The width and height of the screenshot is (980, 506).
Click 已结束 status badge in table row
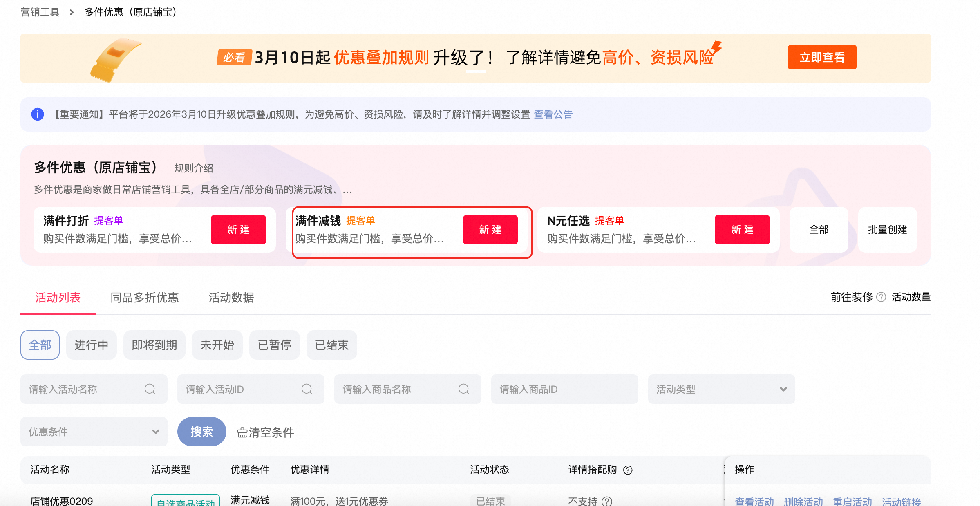click(x=490, y=501)
